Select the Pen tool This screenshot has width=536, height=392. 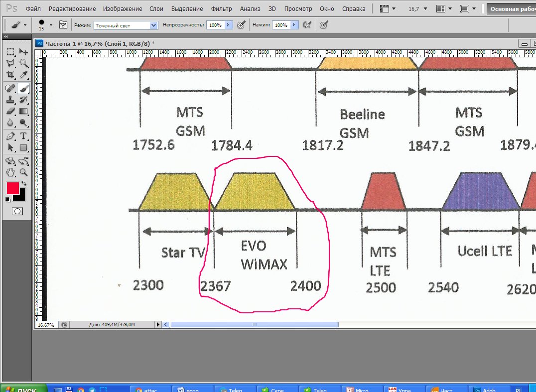(x=10, y=136)
